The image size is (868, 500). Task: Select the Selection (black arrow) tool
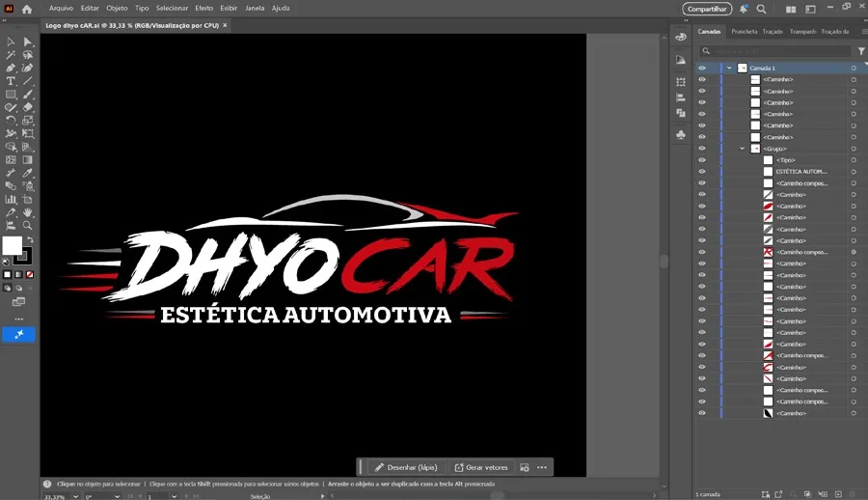tap(11, 42)
